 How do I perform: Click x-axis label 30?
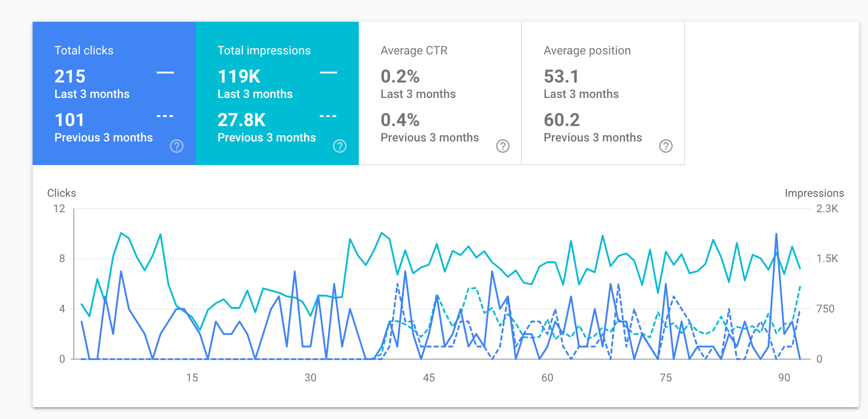tap(310, 378)
